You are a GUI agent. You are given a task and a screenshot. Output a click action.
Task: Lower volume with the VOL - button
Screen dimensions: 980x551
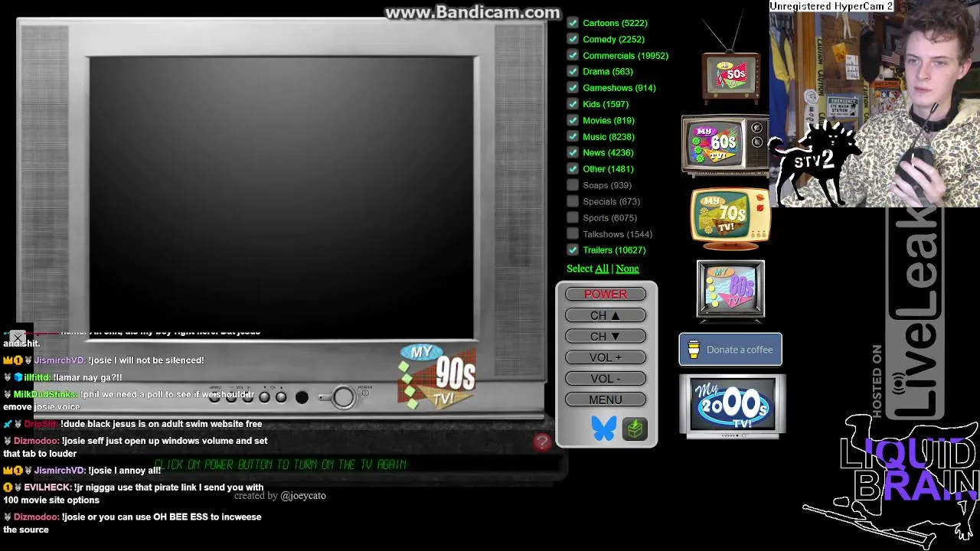605,378
